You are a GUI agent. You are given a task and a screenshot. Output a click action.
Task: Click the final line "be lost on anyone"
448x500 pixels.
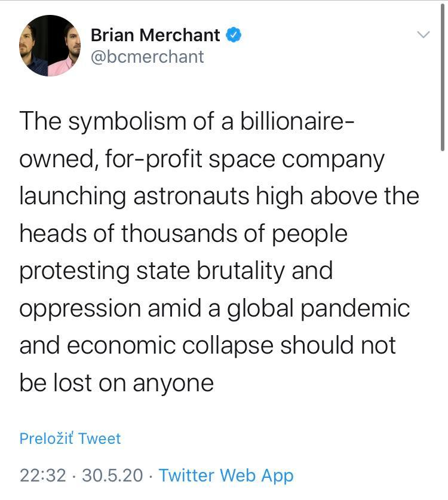tap(116, 382)
